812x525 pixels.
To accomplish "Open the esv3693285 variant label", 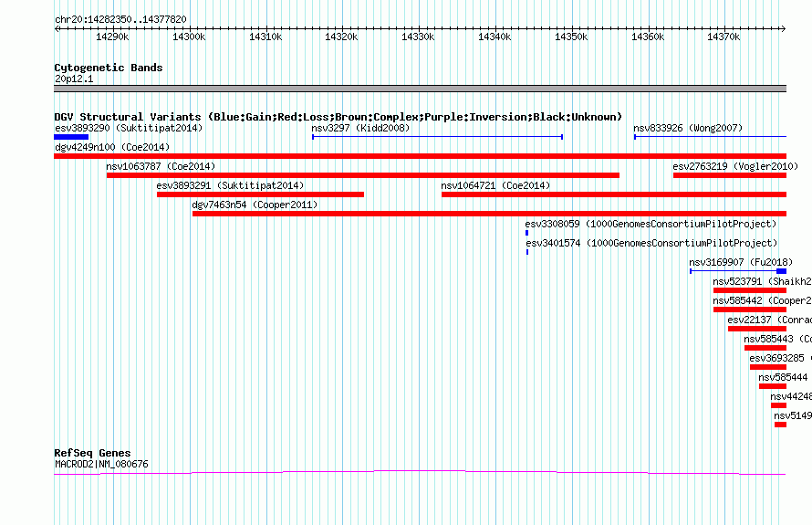I will point(780,358).
